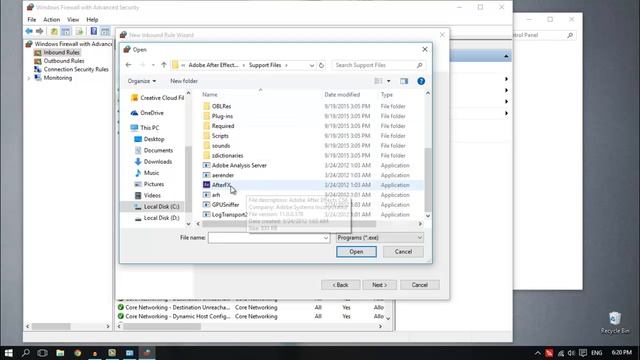Go up one folder level
Image resolution: width=640 pixels, height=360 pixels.
164,65
